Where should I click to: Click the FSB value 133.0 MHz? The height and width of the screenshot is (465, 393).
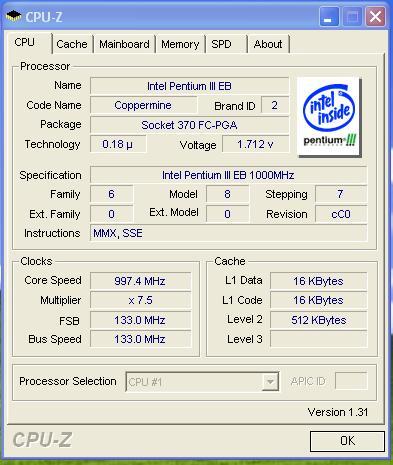(140, 320)
